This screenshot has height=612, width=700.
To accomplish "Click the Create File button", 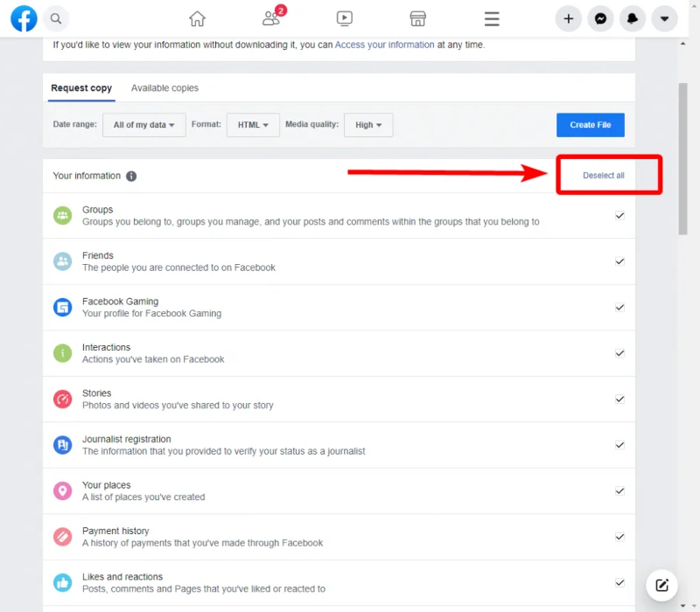I will point(590,125).
